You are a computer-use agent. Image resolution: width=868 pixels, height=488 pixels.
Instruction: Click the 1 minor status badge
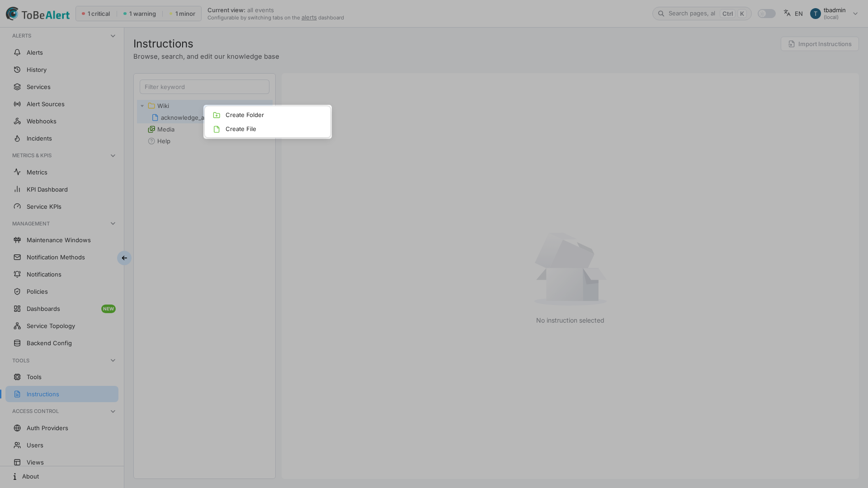pyautogui.click(x=183, y=14)
